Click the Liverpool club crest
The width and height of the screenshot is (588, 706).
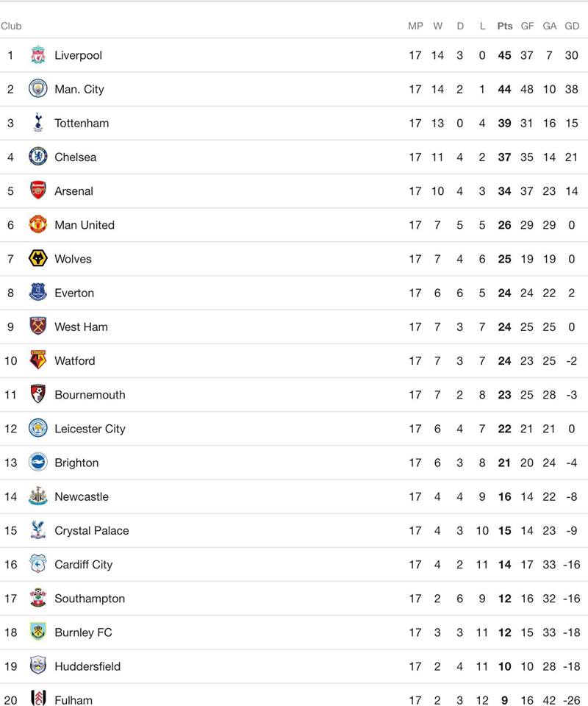(37, 55)
